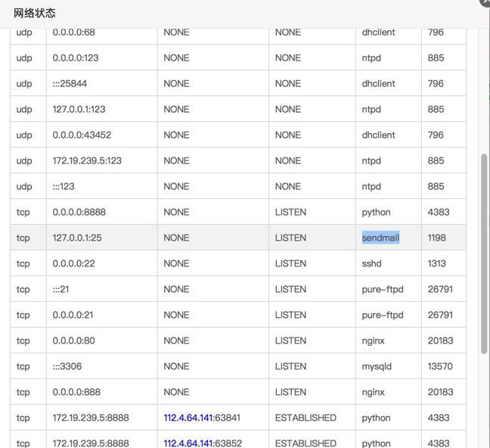Click PID 1313 in the sshd row
Viewport: 490px width, 448px height.
click(x=436, y=263)
